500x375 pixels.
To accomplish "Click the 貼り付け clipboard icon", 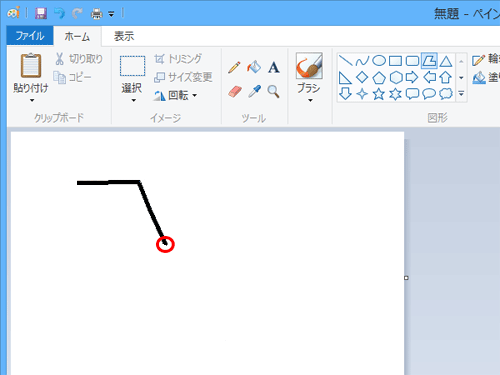I will point(31,66).
